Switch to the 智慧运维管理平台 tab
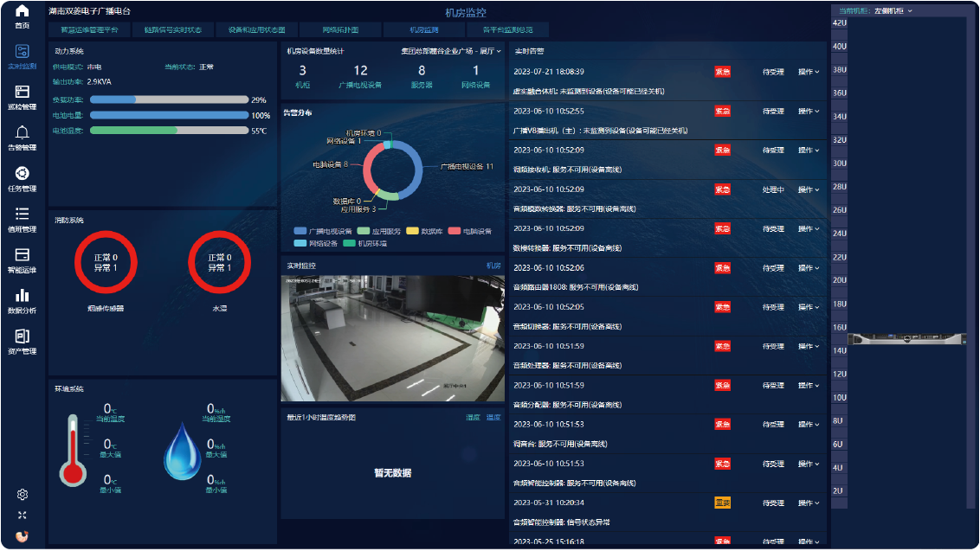 pos(89,30)
